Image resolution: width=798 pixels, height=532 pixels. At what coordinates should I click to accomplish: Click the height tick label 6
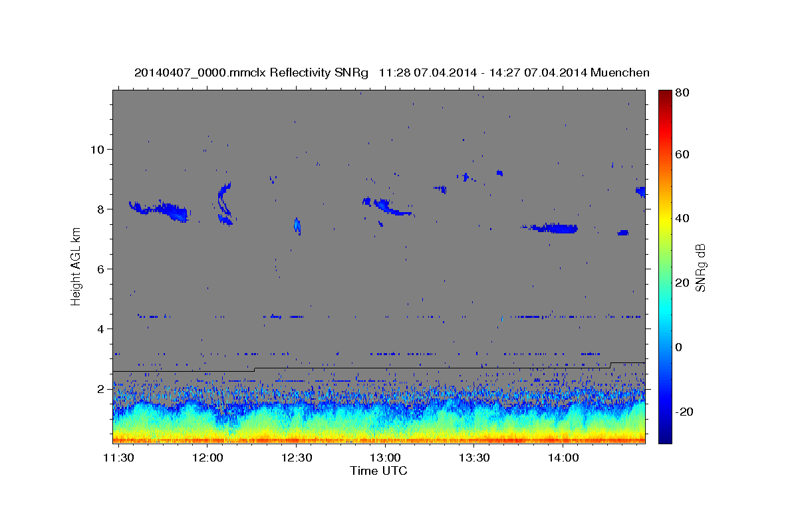point(100,269)
